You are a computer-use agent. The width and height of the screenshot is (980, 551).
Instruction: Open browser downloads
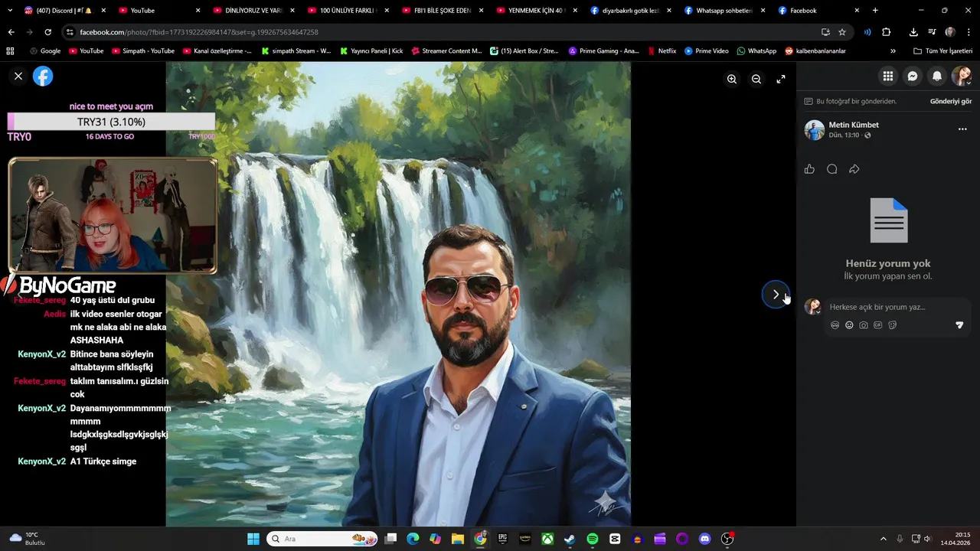(913, 32)
